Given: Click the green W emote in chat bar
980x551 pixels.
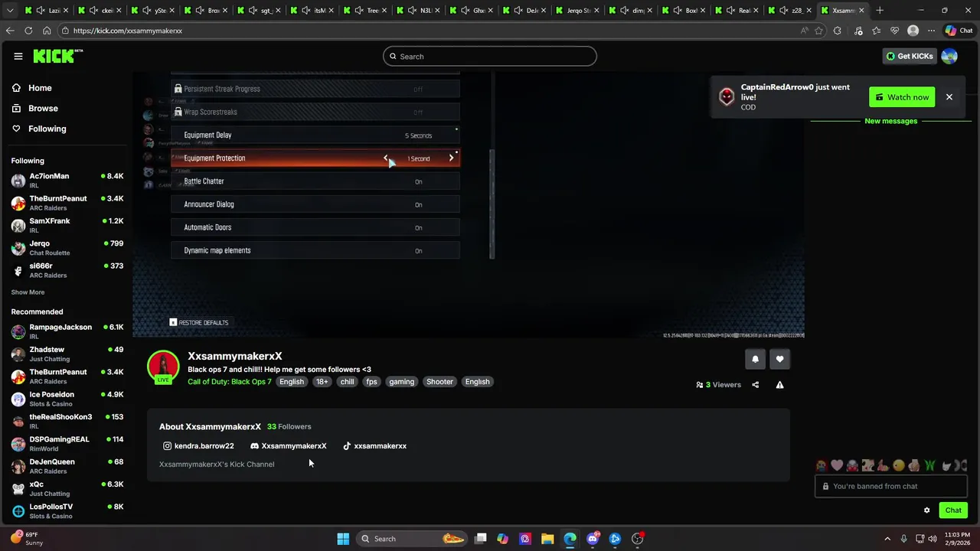Looking at the screenshot, I should point(930,465).
